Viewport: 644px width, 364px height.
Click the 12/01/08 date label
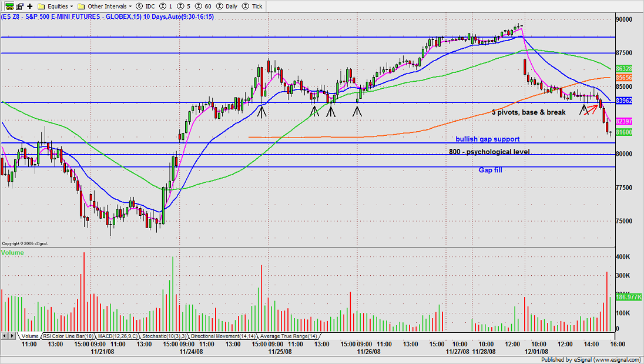pyautogui.click(x=536, y=352)
